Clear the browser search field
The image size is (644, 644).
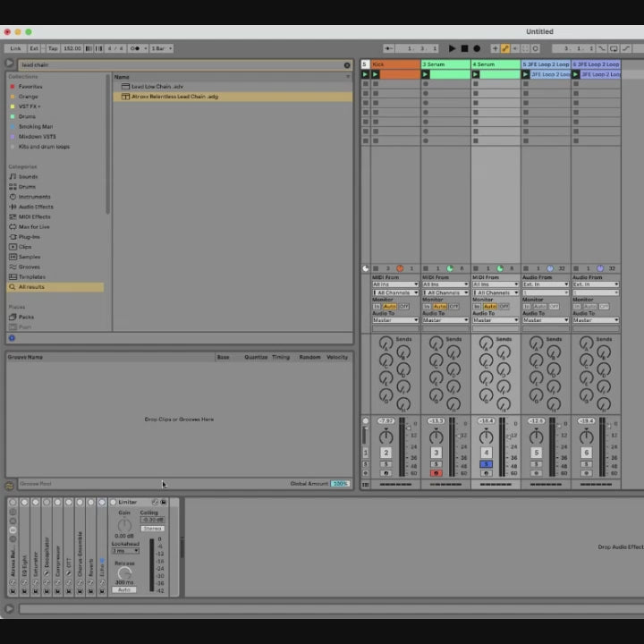[x=347, y=64]
